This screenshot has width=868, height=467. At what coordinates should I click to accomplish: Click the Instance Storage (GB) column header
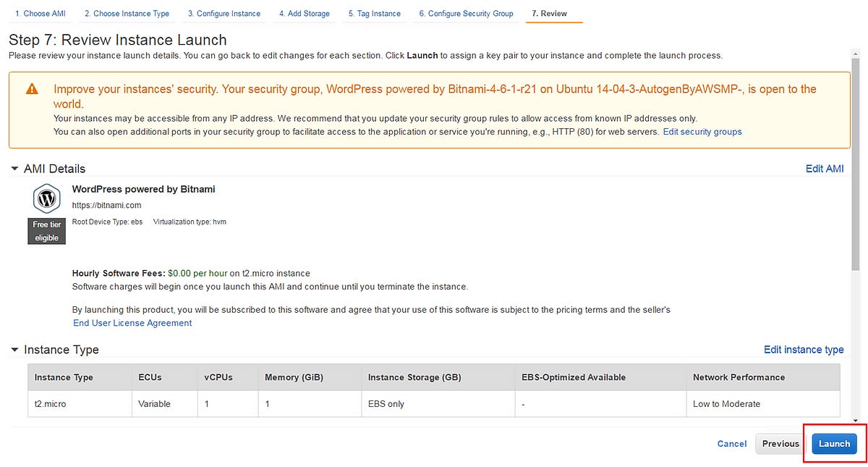[x=438, y=377]
